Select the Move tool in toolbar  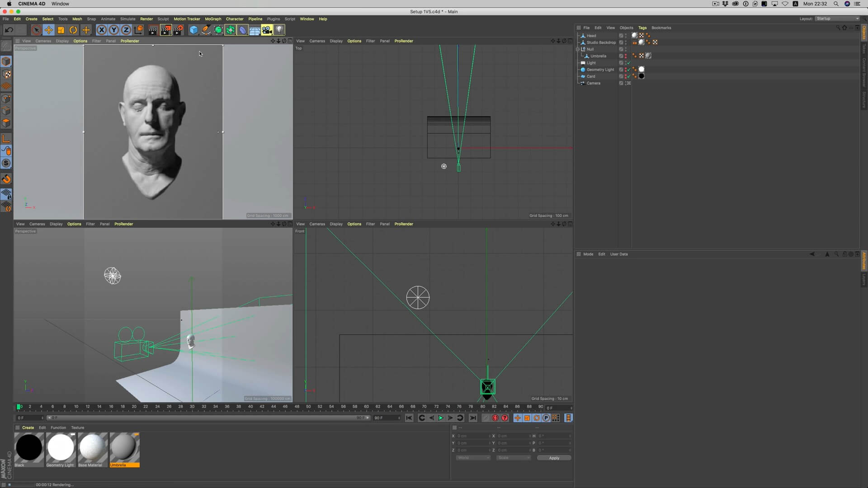pos(48,30)
